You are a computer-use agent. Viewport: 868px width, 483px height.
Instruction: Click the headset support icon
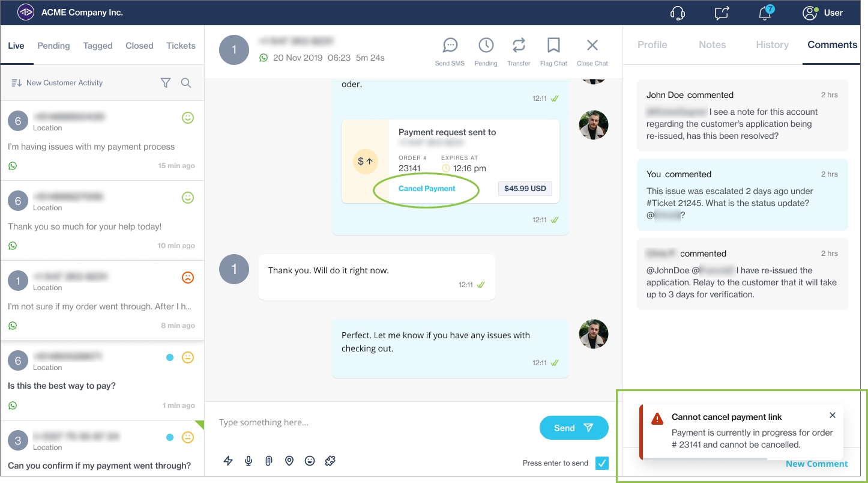click(x=678, y=13)
